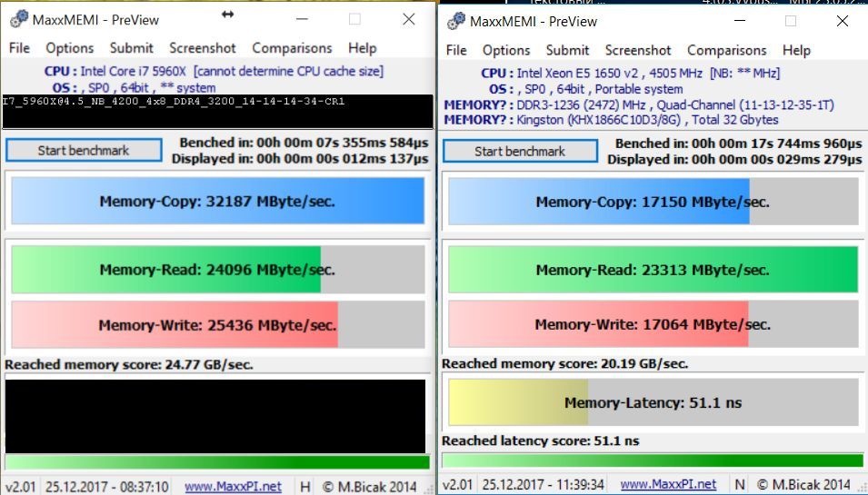Screen dimensions: 868x495
Task: Click the Memory-Read 23313 MByte/sec bar
Action: coord(653,270)
